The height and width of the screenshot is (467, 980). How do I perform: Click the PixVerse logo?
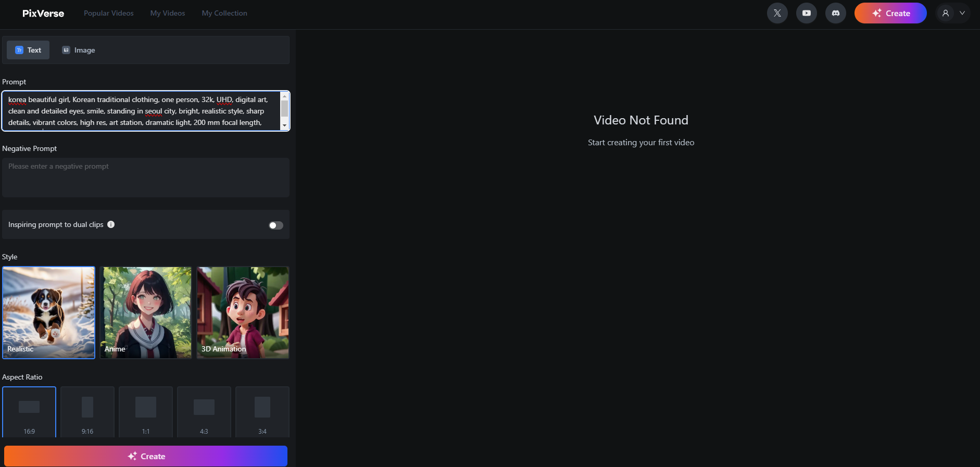pyautogui.click(x=43, y=13)
